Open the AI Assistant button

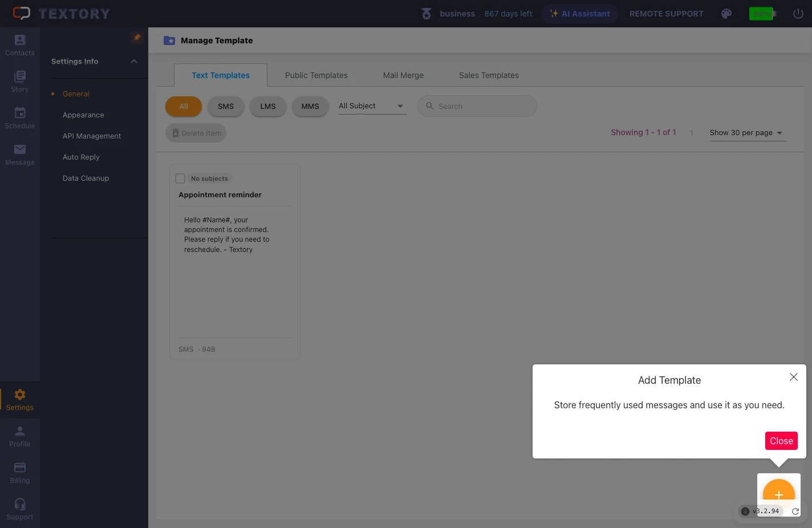pos(580,14)
